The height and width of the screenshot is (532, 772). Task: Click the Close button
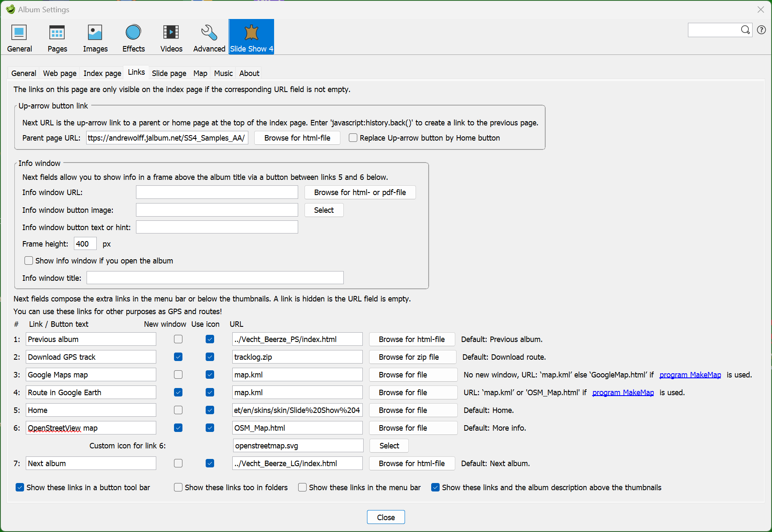coord(386,517)
